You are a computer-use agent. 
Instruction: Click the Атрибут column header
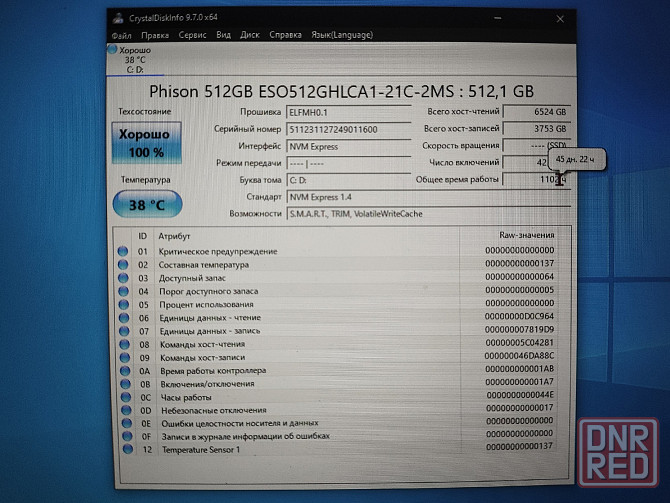coord(174,236)
